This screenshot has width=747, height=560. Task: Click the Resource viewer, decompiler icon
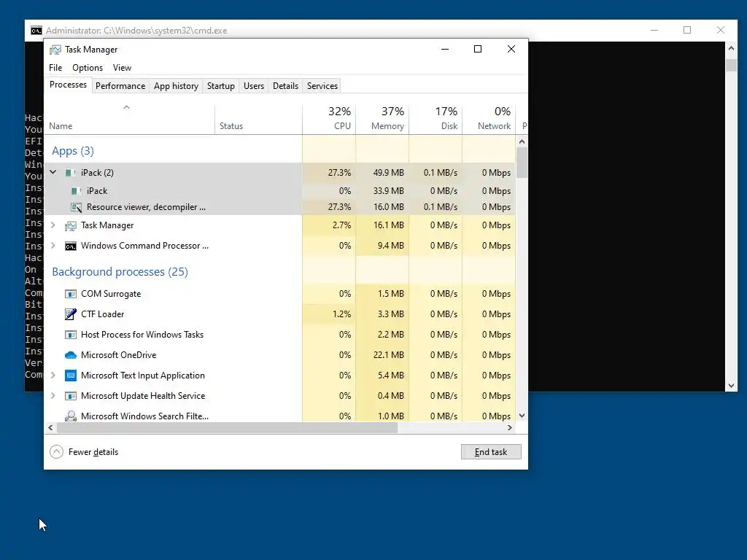[x=76, y=207]
